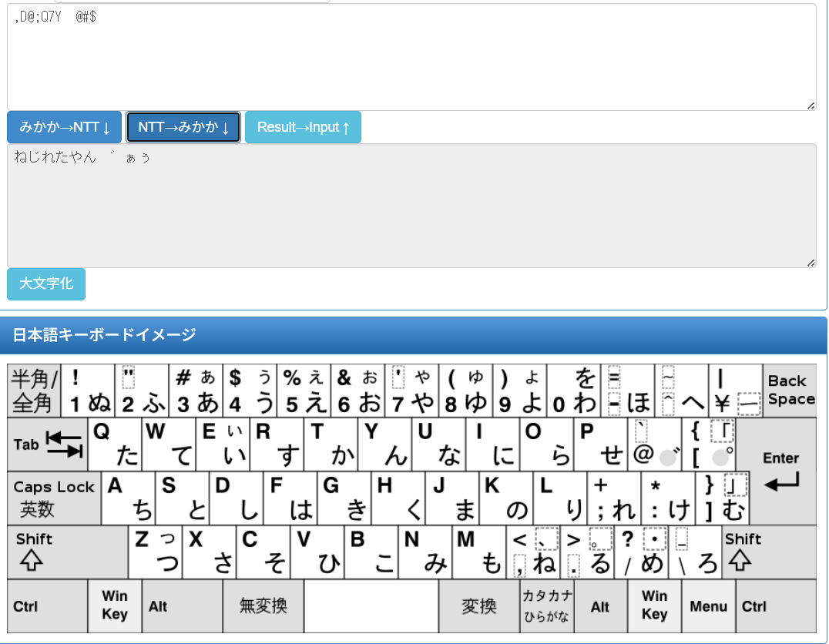
Task: Click the 変換 key
Action: click(x=478, y=606)
